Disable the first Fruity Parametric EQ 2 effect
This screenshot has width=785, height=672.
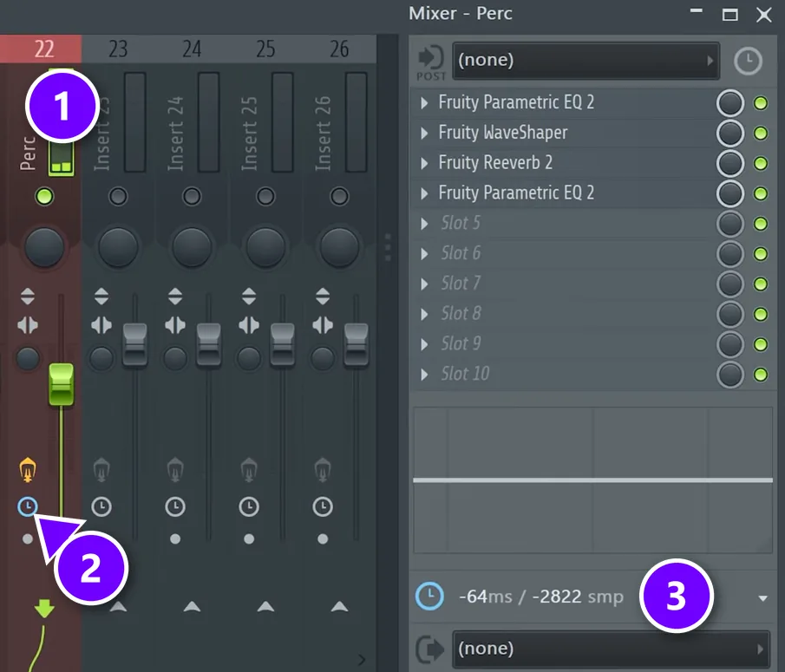[761, 103]
